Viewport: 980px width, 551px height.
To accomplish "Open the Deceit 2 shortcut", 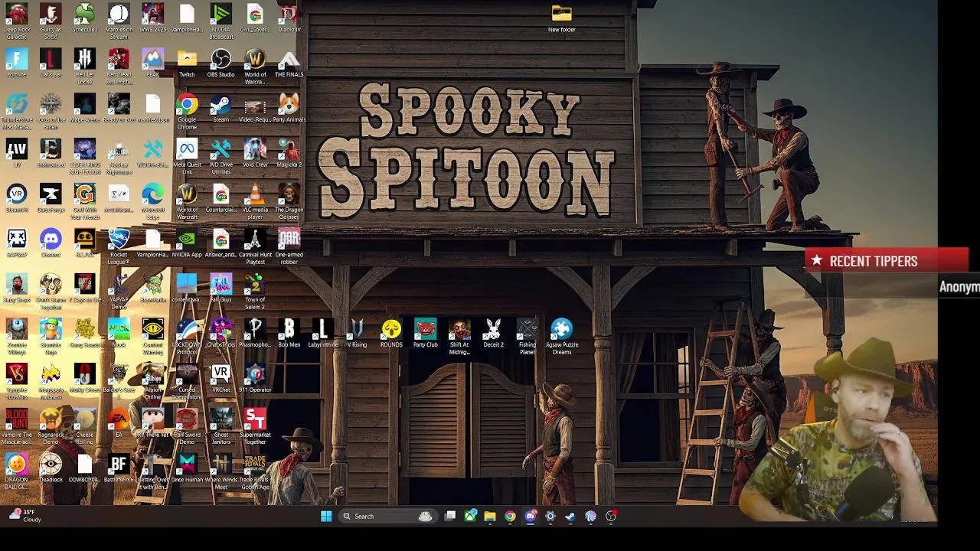I will 493,334.
